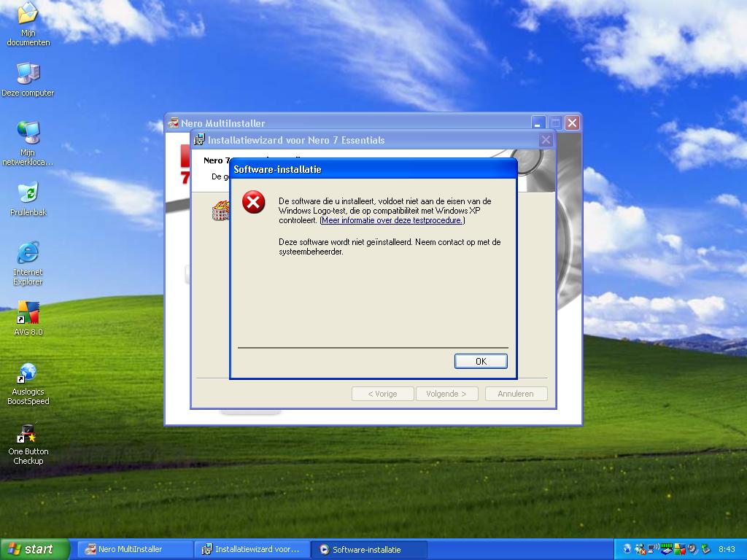Switch to Nero MultiInstaller taskbar button
This screenshot has height=560, width=747.
coord(133,549)
